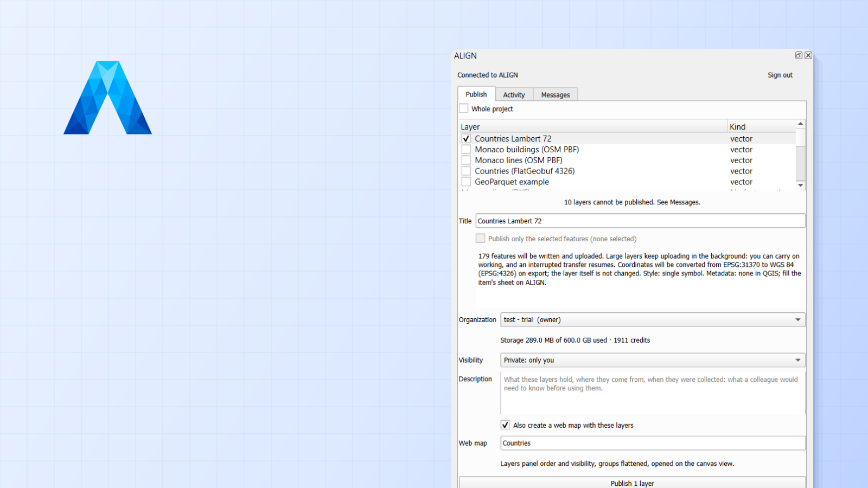The image size is (868, 488).
Task: Click the '10 layers cannot be published' message
Action: coord(632,202)
